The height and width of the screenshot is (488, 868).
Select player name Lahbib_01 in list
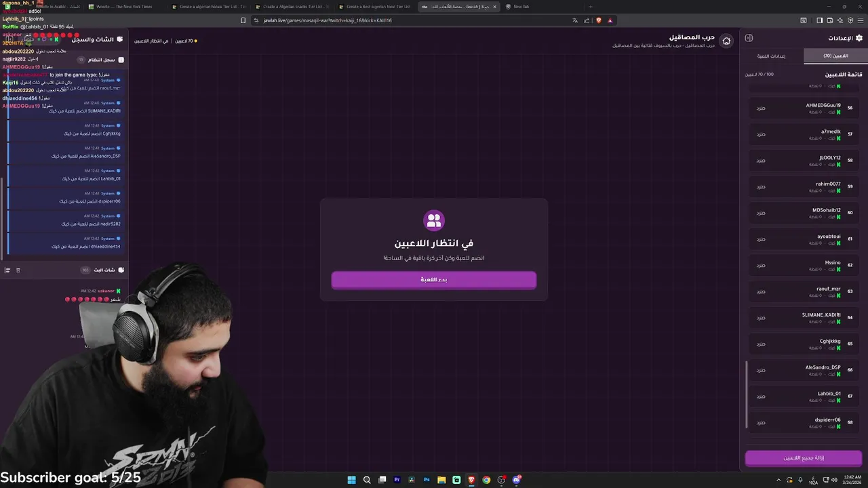click(x=829, y=394)
